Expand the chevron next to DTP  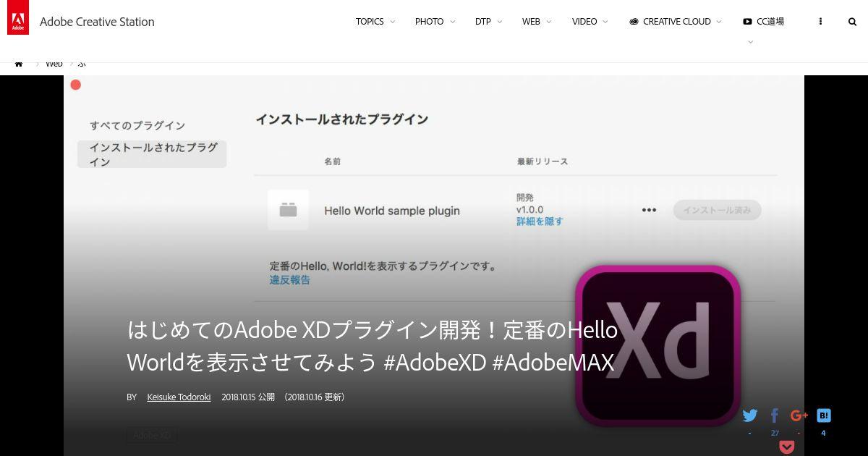click(x=500, y=22)
